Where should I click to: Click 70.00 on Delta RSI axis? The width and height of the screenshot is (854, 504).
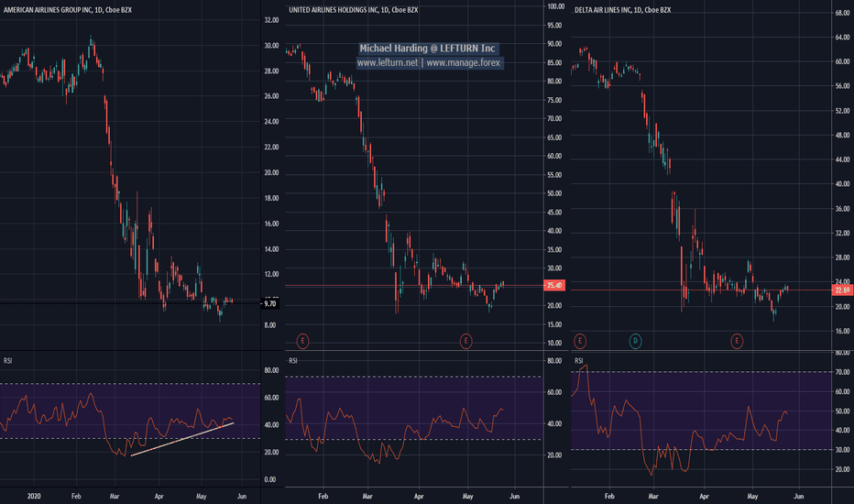click(843, 372)
